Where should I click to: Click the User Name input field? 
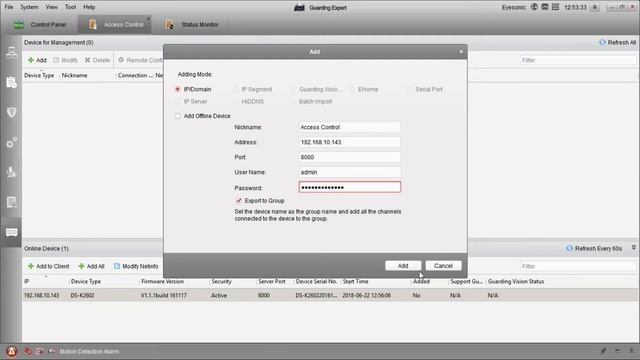click(x=349, y=172)
